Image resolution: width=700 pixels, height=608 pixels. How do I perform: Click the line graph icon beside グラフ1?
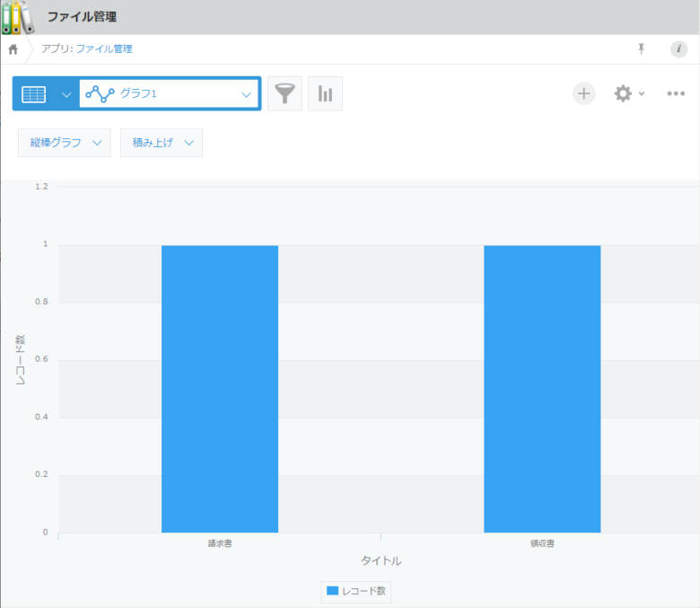click(100, 93)
